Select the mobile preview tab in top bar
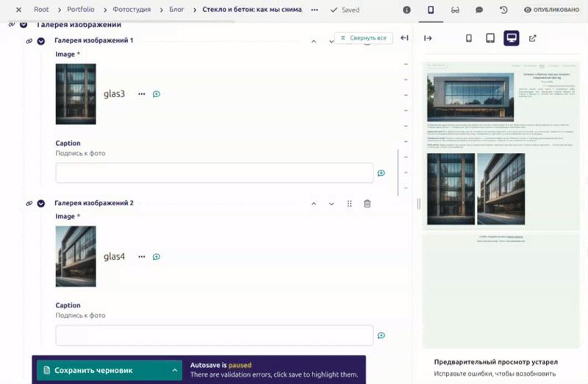Image resolution: width=588 pixels, height=384 pixels. click(431, 10)
